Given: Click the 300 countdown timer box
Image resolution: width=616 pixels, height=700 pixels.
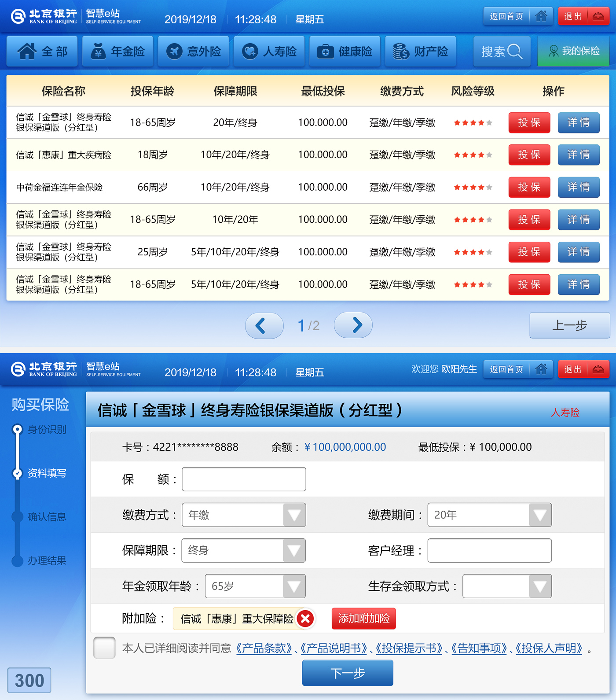Looking at the screenshot, I should [x=29, y=680].
